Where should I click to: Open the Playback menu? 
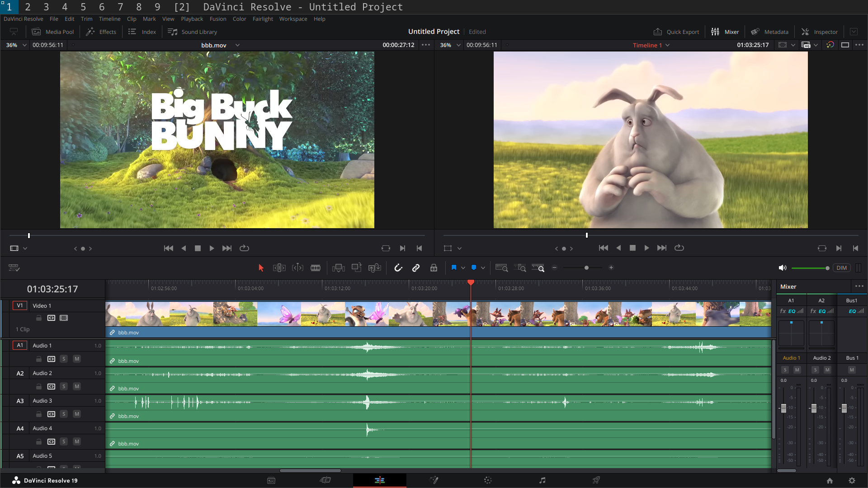(x=192, y=19)
